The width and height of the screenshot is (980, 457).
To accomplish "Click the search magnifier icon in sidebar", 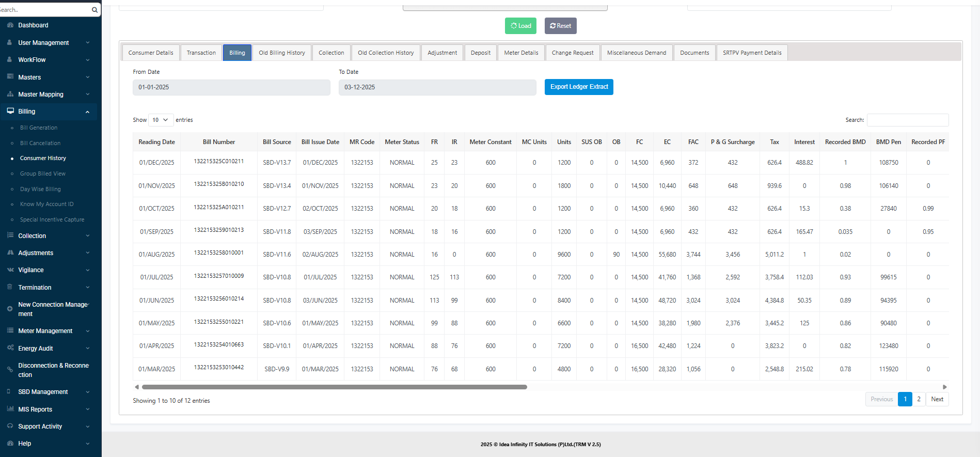I will pyautogui.click(x=94, y=10).
